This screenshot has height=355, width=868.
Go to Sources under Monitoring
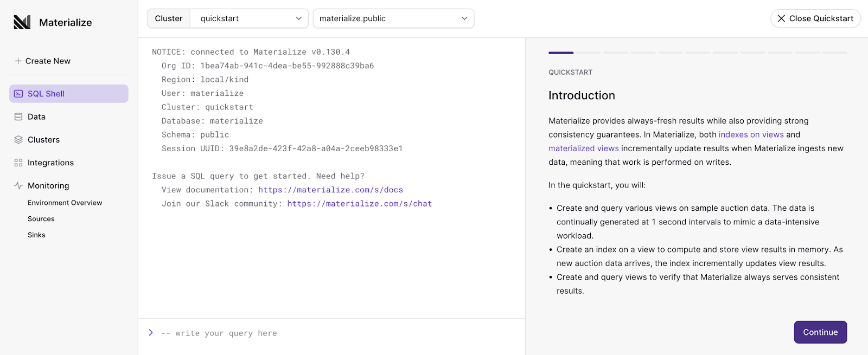41,219
